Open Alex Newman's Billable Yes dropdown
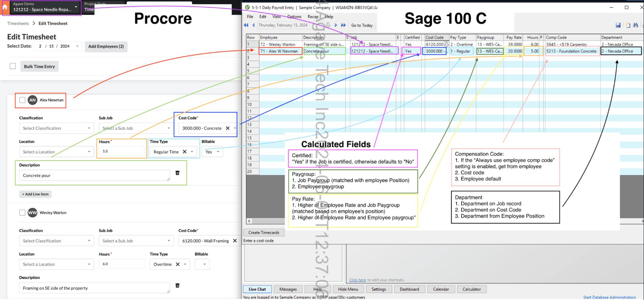This screenshot has width=644, height=300. coord(213,152)
